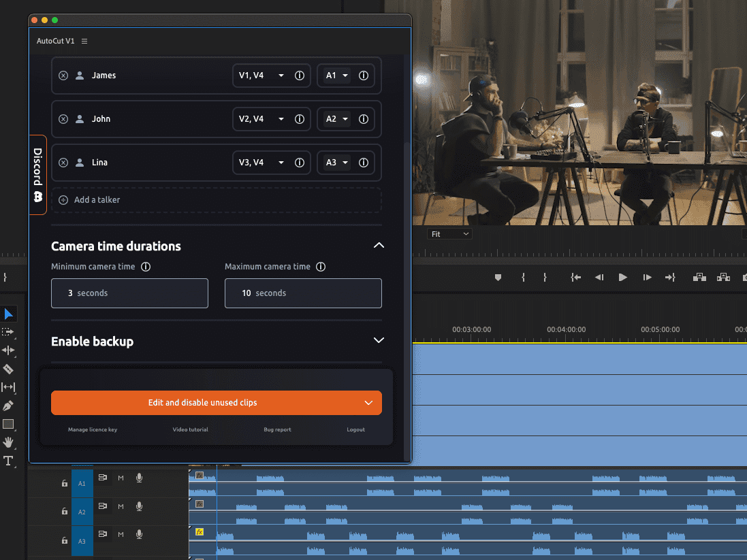
Task: Show info for James's A1 audio selector
Action: 364,76
